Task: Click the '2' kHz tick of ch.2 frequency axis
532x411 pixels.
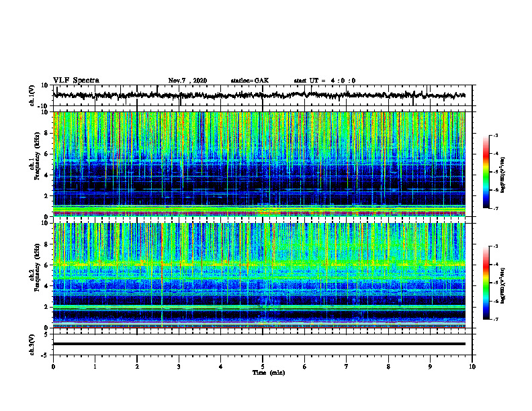Action: 47,307
